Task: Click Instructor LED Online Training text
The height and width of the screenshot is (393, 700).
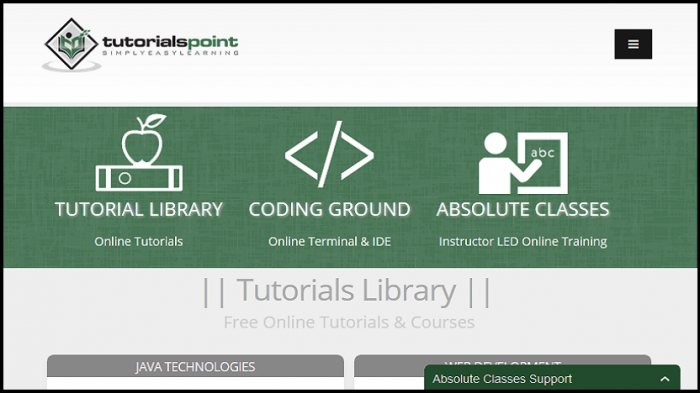Action: point(523,242)
